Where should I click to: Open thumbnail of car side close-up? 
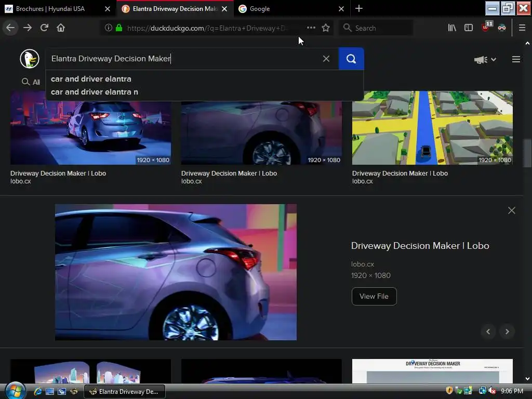pyautogui.click(x=261, y=132)
